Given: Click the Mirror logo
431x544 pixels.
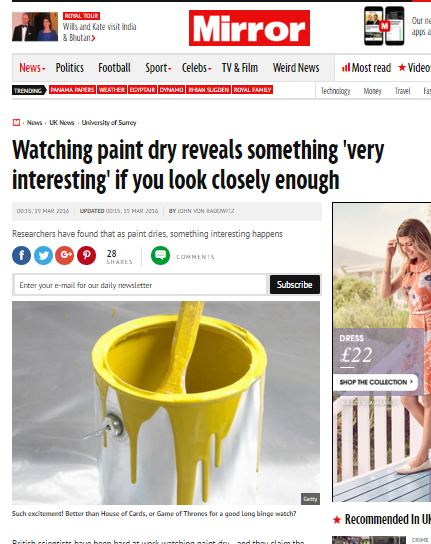Looking at the screenshot, I should click(249, 28).
